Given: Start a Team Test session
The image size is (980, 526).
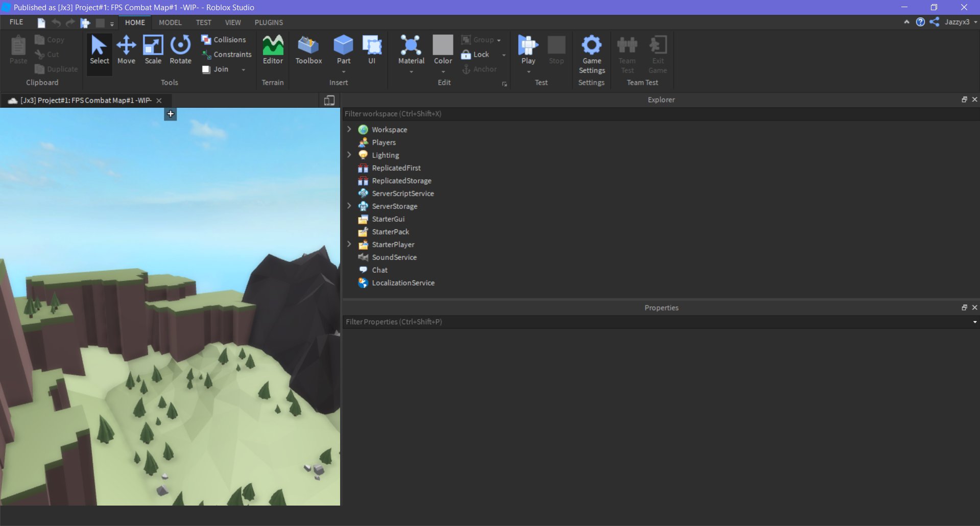Looking at the screenshot, I should click(x=627, y=55).
